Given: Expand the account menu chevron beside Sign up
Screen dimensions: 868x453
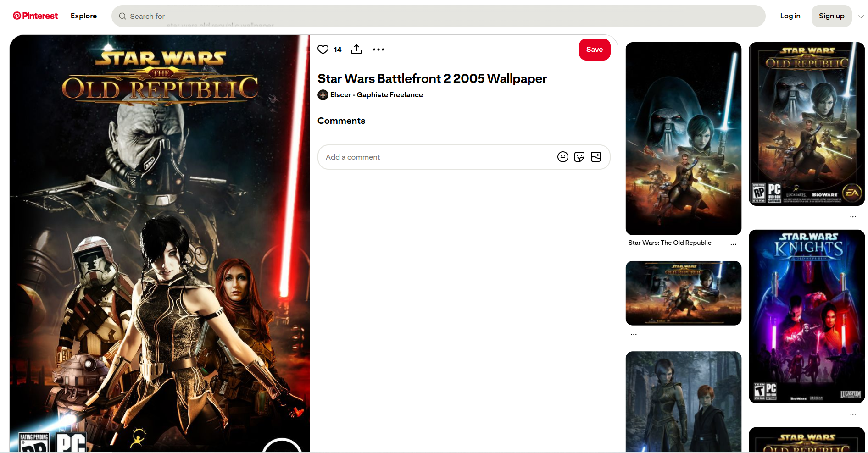Looking at the screenshot, I should [x=861, y=16].
